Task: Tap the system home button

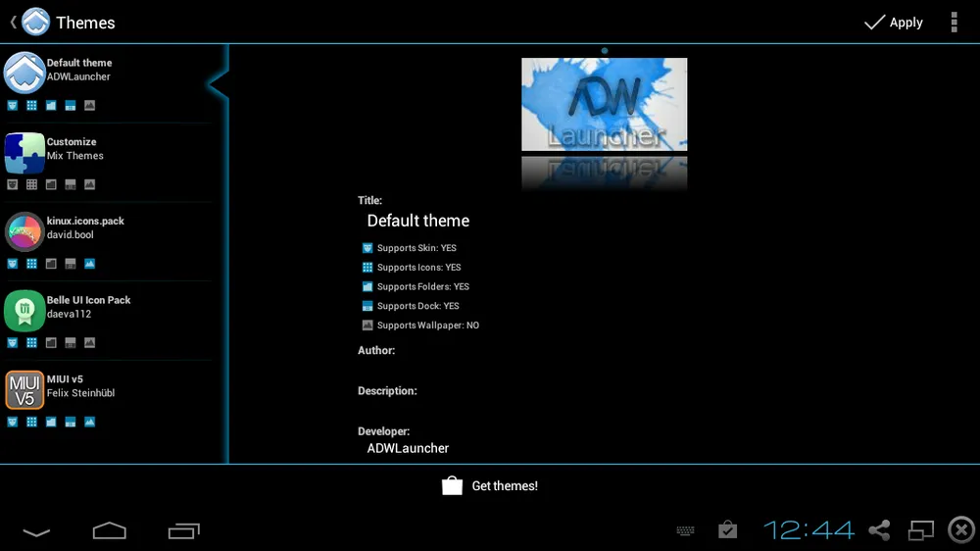Action: click(110, 530)
